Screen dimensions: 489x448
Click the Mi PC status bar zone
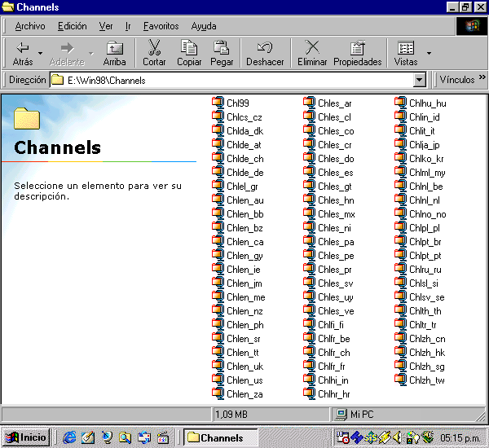[x=407, y=415]
